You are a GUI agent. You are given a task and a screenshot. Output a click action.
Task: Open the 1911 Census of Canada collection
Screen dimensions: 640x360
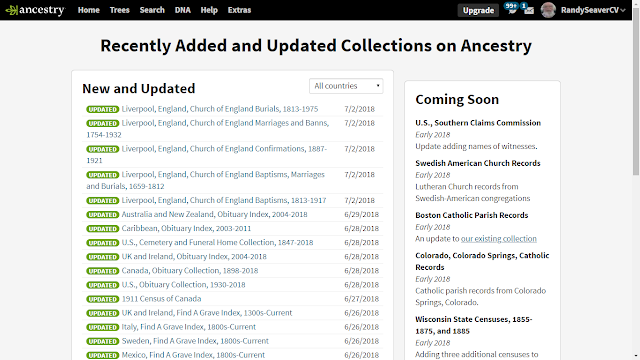pos(161,299)
